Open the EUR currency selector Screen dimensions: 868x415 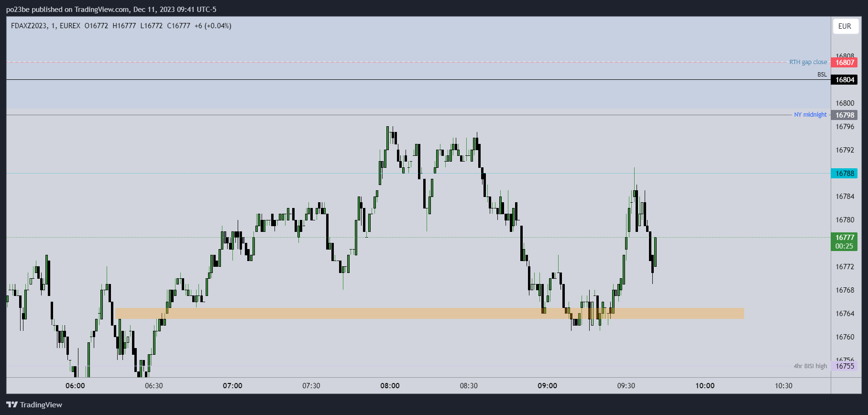tap(845, 26)
